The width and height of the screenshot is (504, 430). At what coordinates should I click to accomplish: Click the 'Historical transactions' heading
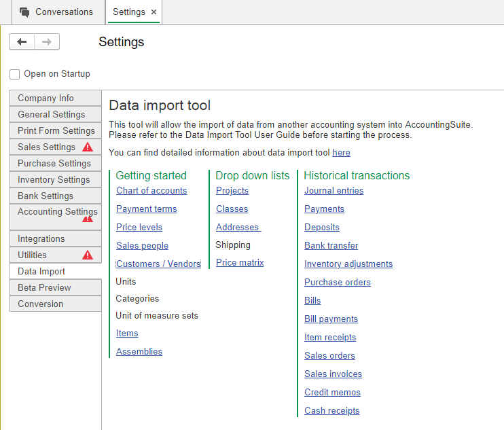coord(357,175)
